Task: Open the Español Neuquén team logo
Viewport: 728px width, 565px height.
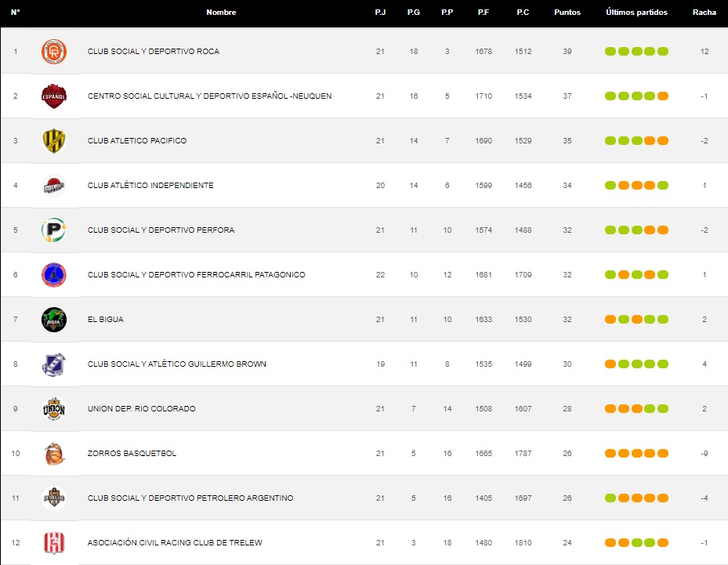Action: tap(53, 96)
